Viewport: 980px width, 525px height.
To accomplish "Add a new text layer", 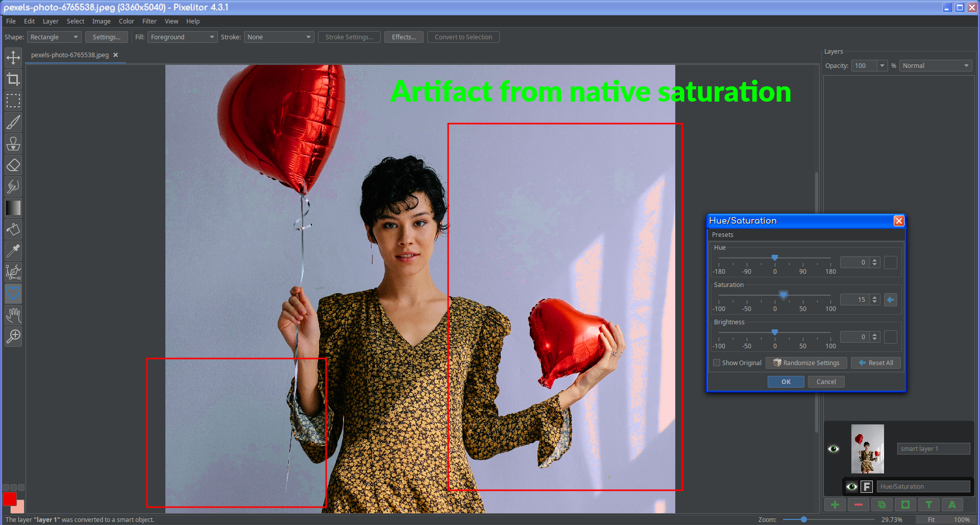I will 929,505.
